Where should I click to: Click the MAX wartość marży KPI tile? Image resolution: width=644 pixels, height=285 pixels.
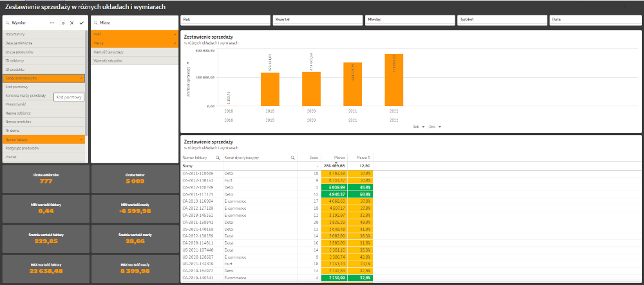point(134,268)
